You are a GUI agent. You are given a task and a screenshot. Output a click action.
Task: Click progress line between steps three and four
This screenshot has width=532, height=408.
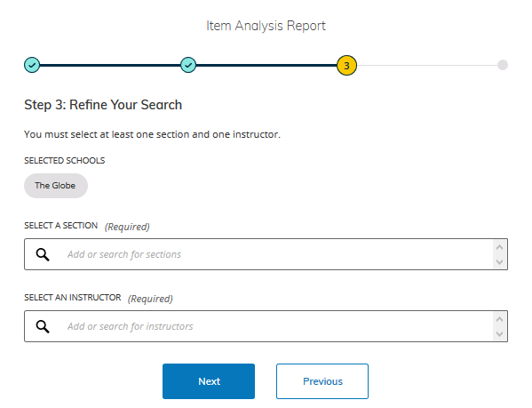tap(427, 65)
